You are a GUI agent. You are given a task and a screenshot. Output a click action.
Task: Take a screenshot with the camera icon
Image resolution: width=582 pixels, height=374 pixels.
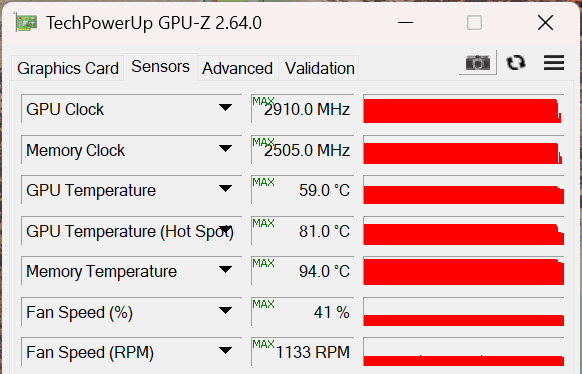(x=478, y=63)
